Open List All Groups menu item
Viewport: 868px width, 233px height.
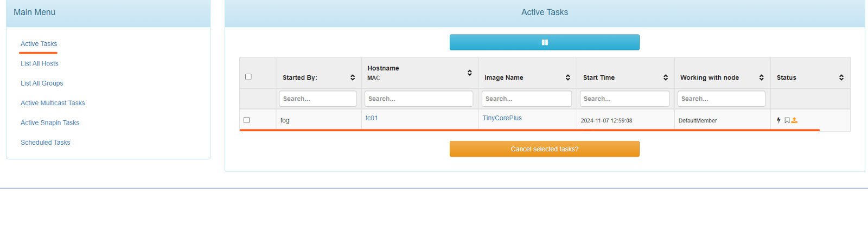coord(42,83)
